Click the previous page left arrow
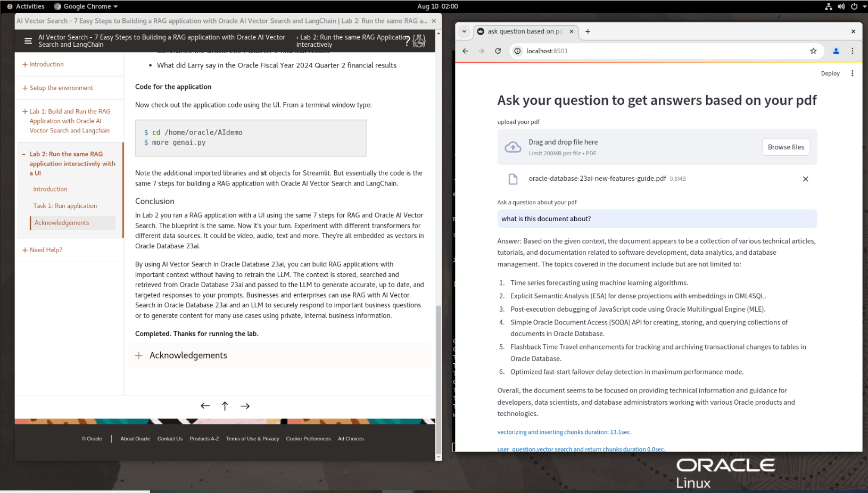Image resolution: width=868 pixels, height=493 pixels. tap(205, 406)
